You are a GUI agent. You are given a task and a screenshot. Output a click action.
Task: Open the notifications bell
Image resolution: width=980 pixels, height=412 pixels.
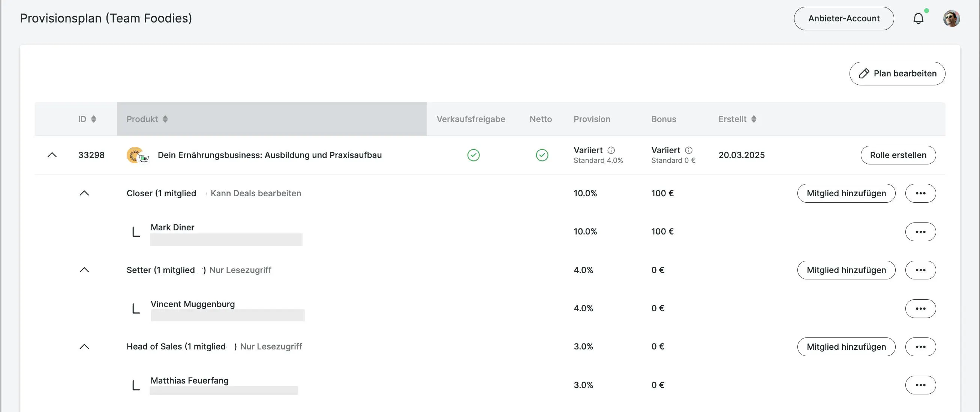918,19
